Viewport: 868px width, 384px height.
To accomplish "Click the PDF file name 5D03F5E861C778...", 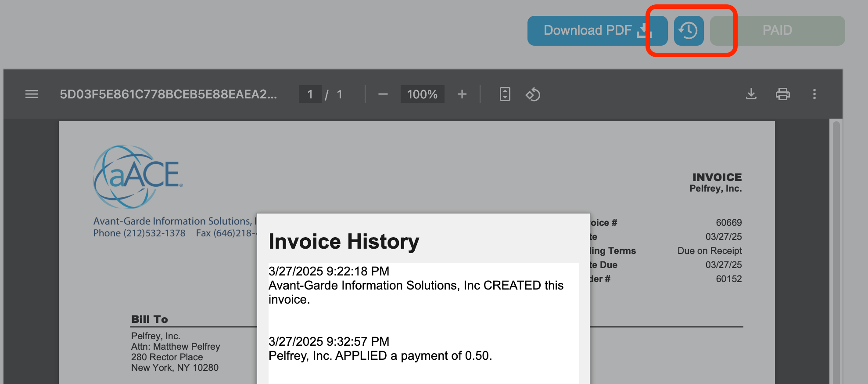I will click(168, 94).
